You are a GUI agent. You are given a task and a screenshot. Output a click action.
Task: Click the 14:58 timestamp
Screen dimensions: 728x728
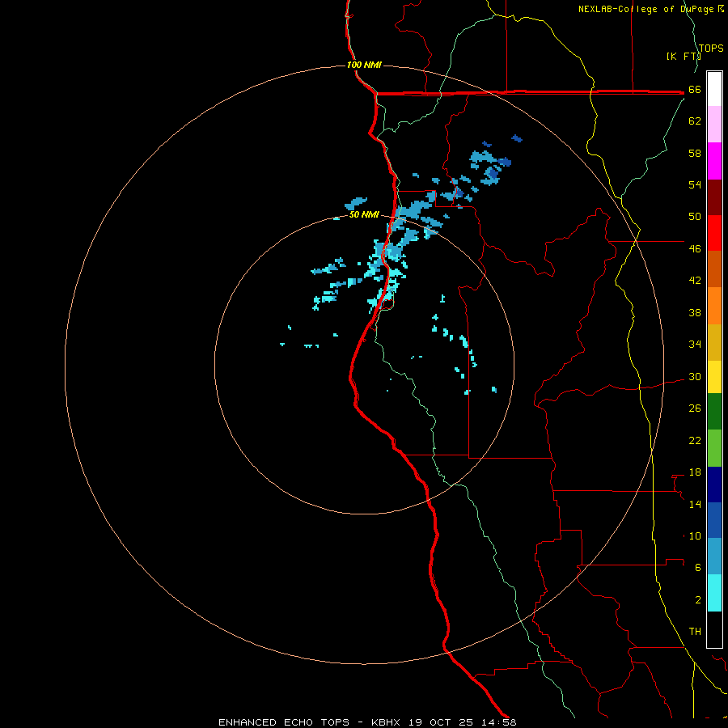coord(498,722)
